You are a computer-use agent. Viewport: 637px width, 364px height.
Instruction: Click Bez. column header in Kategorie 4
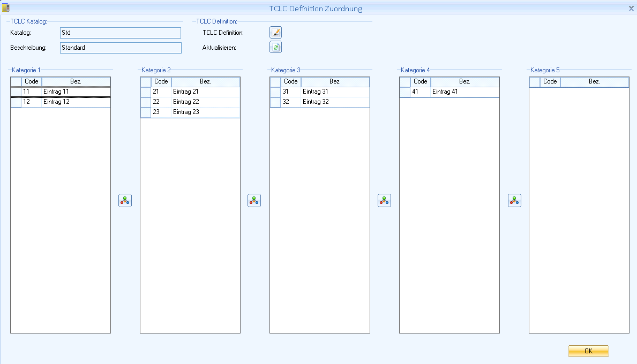click(464, 81)
